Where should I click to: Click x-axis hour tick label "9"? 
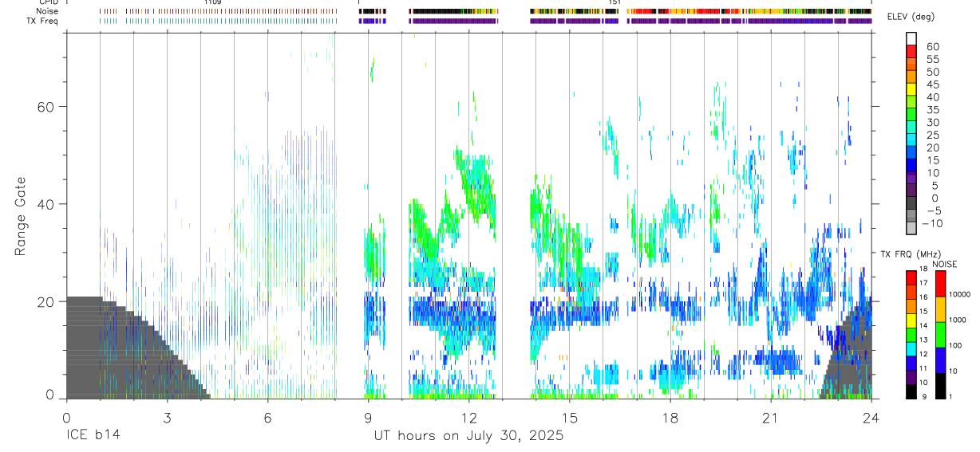[368, 418]
